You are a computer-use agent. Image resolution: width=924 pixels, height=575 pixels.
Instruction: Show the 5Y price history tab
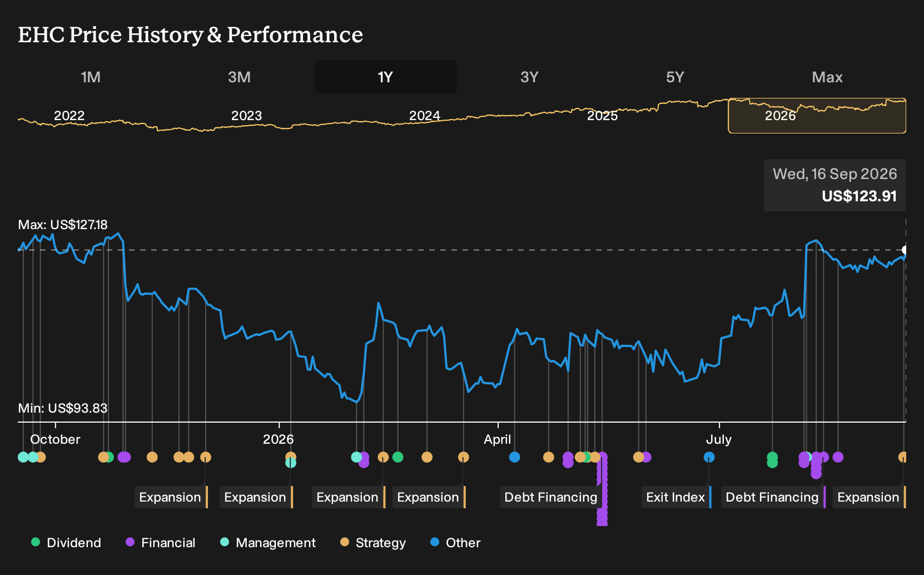point(675,77)
